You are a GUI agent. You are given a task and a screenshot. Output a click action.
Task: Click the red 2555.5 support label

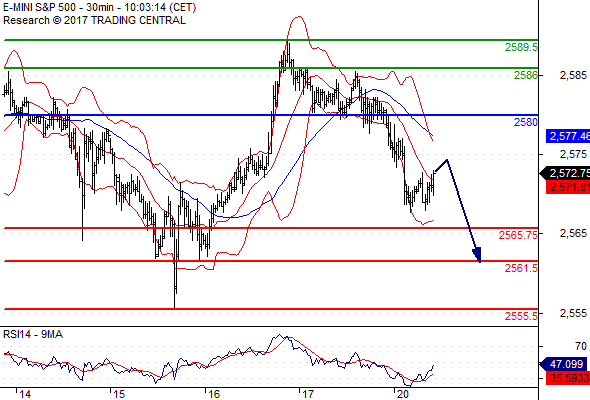click(x=521, y=316)
